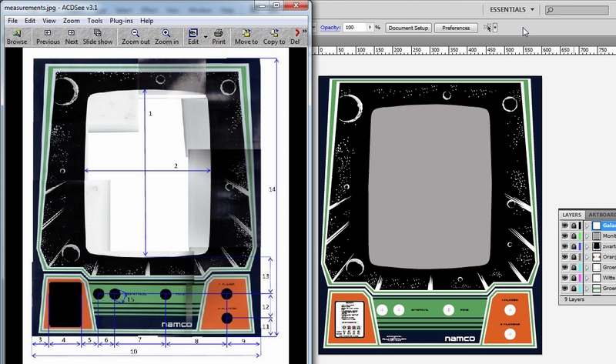Toggle lock on the Monit layer
This screenshot has height=364, width=616.
(574, 235)
